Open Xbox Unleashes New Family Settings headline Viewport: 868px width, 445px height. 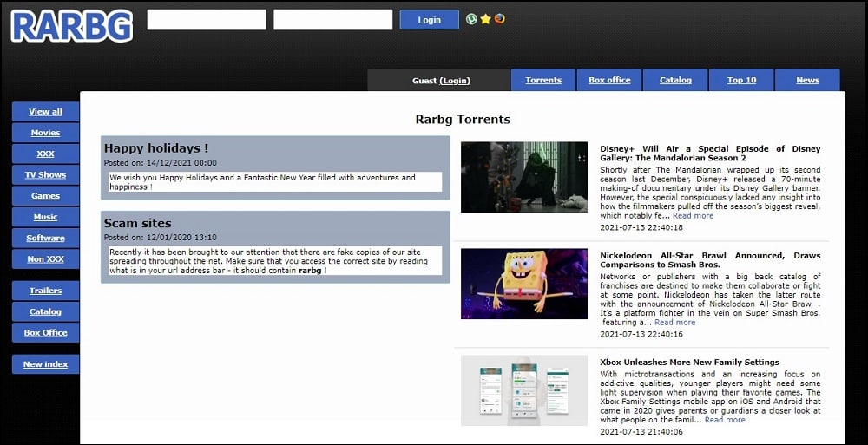[689, 363]
